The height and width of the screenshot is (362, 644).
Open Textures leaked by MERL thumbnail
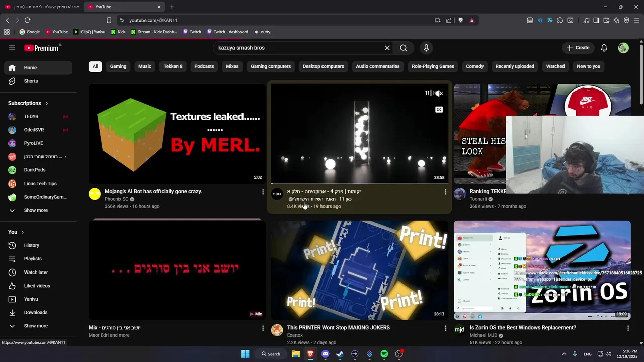pos(177,134)
